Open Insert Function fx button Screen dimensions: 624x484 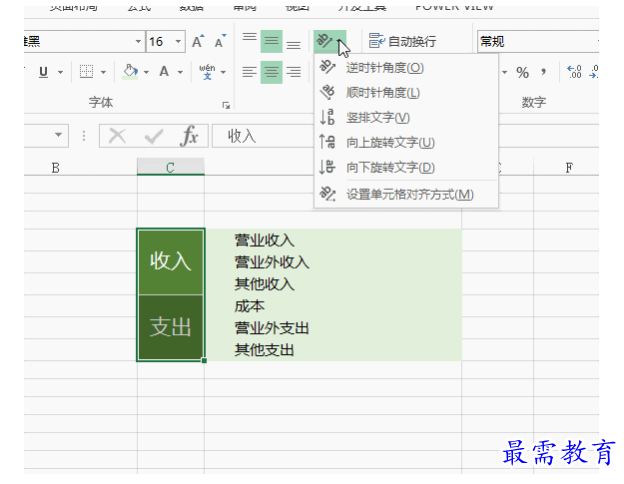click(x=189, y=137)
